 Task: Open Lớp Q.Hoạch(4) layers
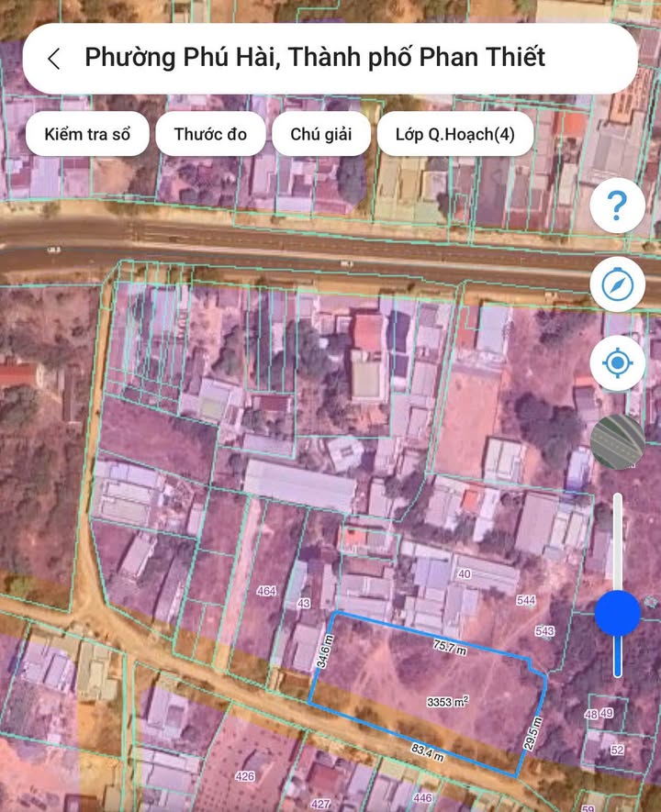pyautogui.click(x=454, y=134)
